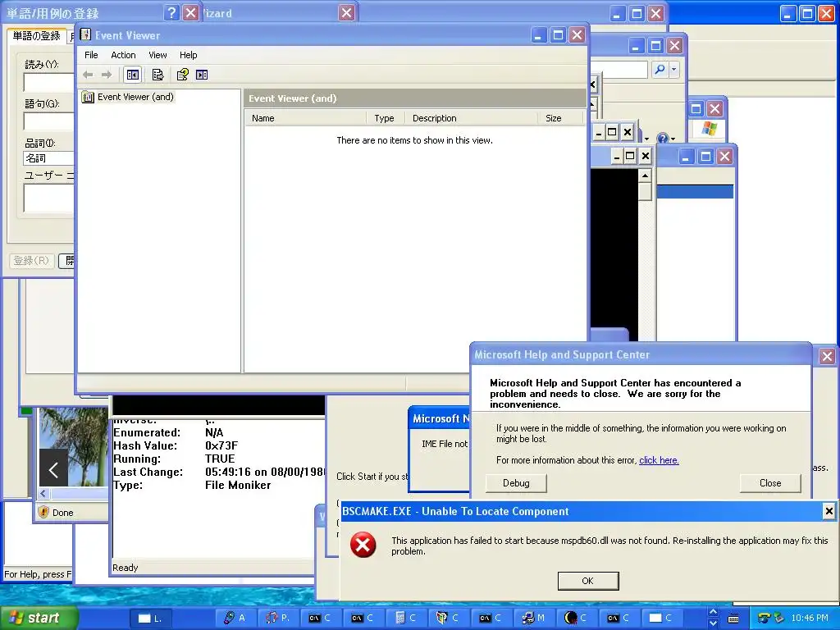Sort by the Type column header

coord(386,118)
